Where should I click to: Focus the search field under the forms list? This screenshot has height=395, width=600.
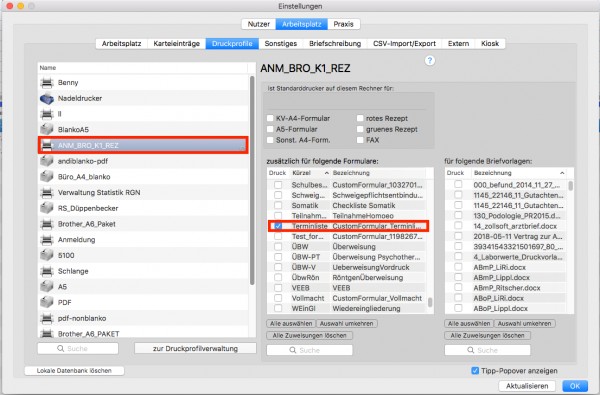(309, 350)
